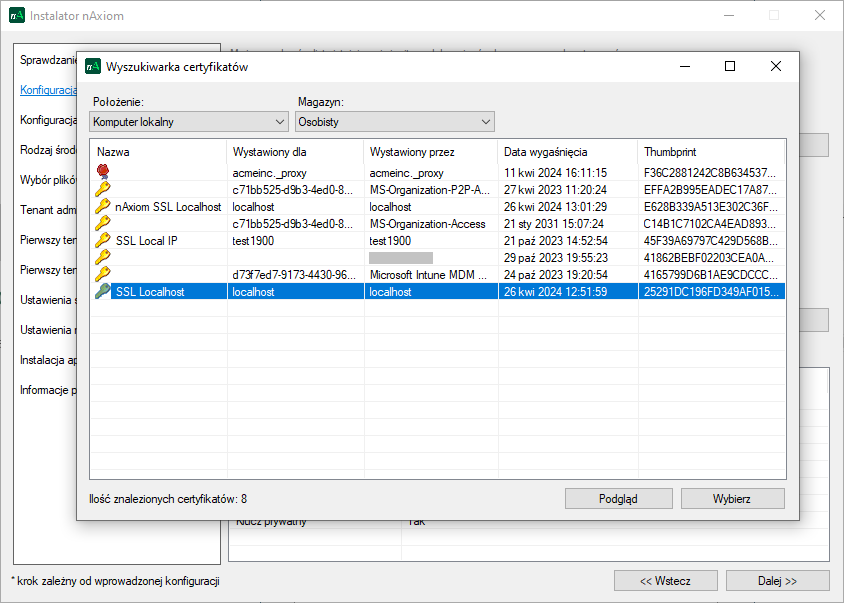The height and width of the screenshot is (603, 844).
Task: Select the Rodzaj środ step in the installer sidebar
Action: coord(48,150)
